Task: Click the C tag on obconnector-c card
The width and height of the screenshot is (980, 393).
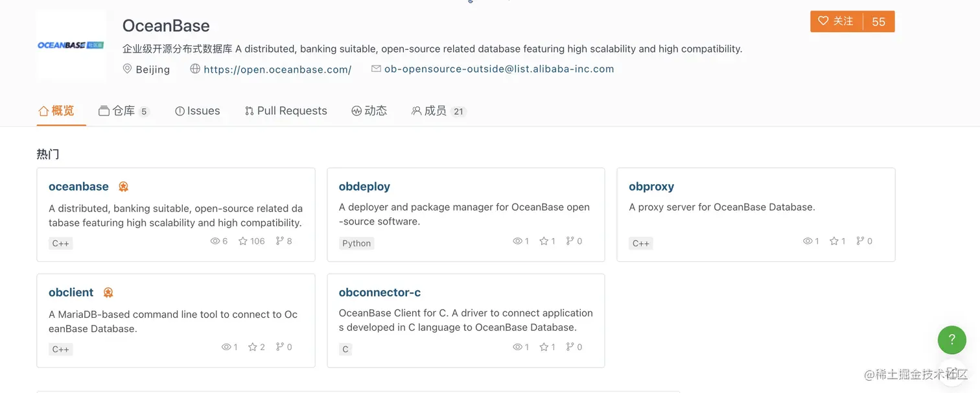Action: [345, 350]
